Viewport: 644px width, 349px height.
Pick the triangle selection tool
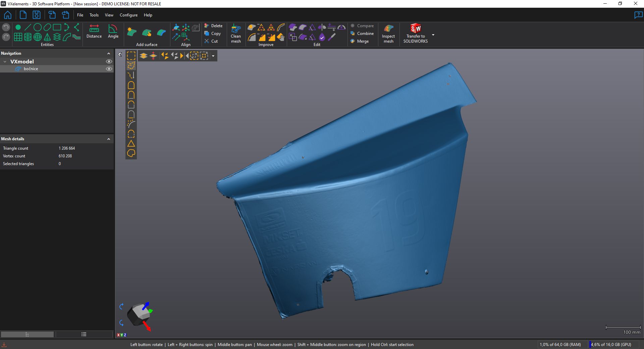(131, 144)
